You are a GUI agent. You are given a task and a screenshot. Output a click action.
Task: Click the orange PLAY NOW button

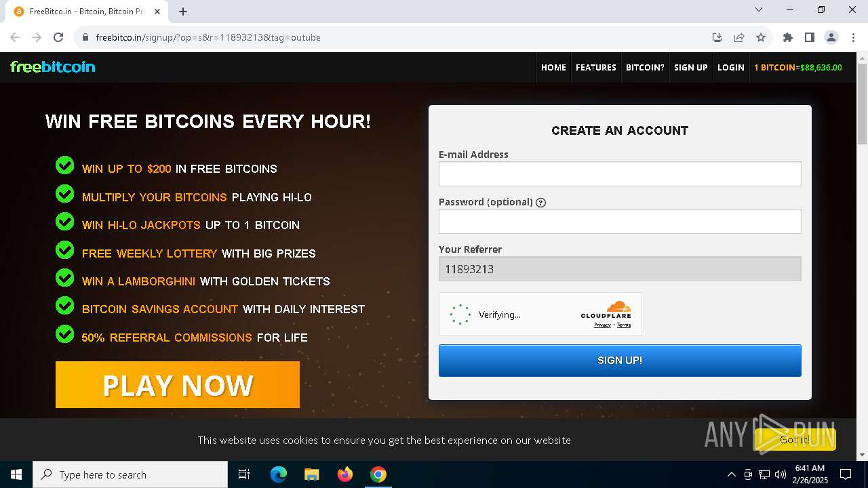coord(178,385)
